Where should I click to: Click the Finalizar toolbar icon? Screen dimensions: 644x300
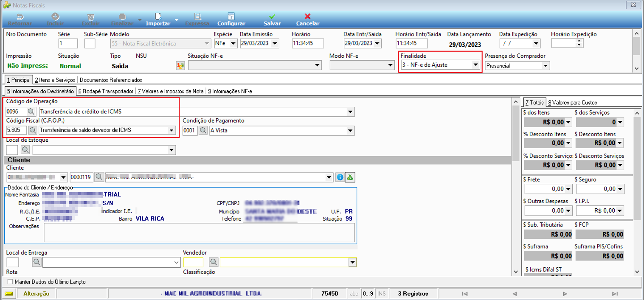(x=122, y=17)
